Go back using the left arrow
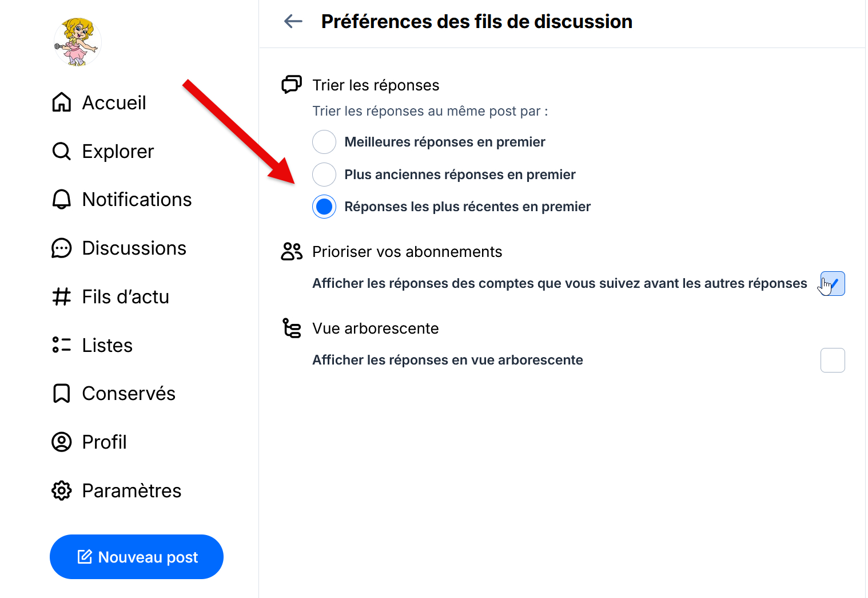Viewport: 868px width, 598px height. 293,22
